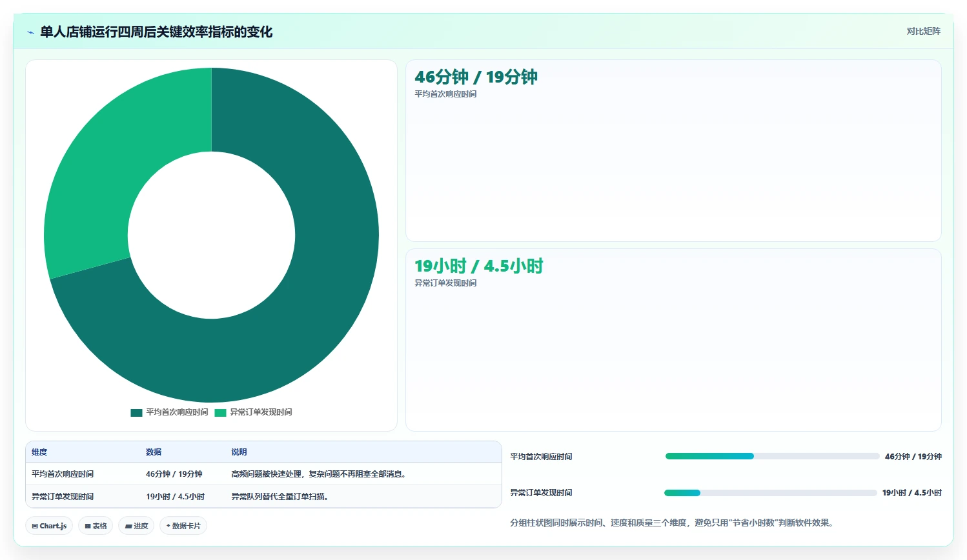Viewport: 967px width, 560px height.
Task: Click the lightning icon beside the page title
Action: 30,32
